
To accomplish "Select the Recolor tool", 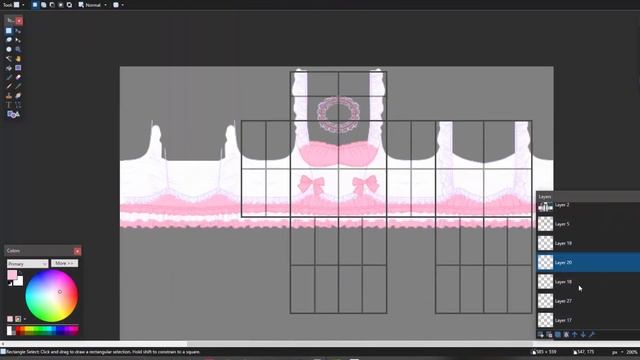I will click(x=18, y=96).
